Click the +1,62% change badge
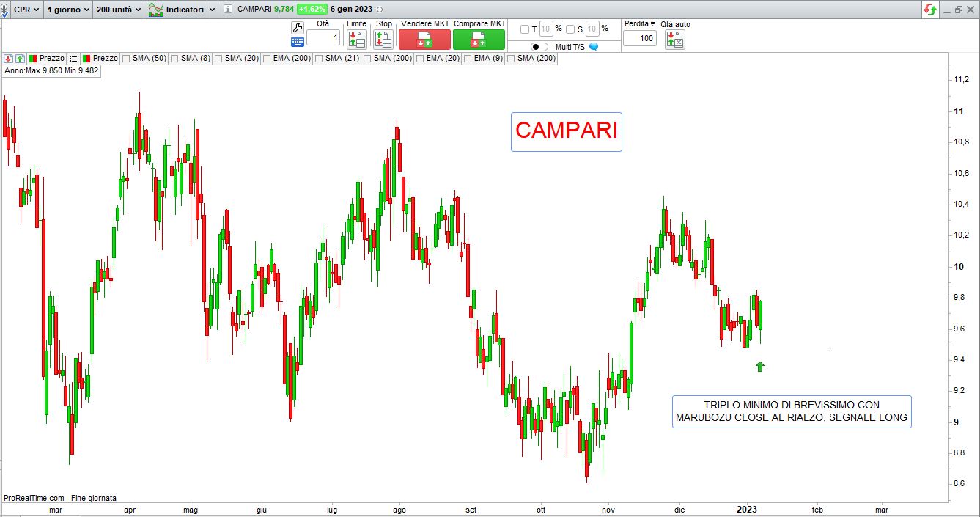Screen dimensions: 980x517 pyautogui.click(x=312, y=10)
